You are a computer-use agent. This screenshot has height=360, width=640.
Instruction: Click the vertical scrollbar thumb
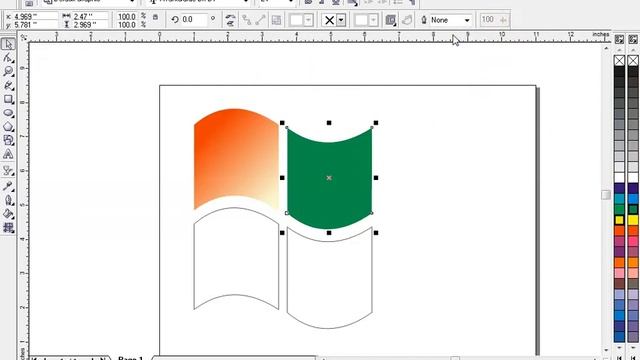606,195
